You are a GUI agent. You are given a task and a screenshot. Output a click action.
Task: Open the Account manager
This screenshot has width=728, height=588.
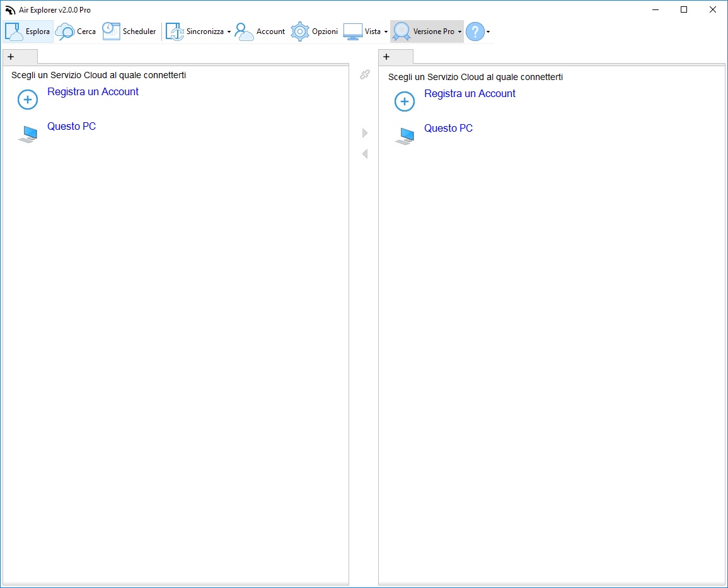[260, 32]
